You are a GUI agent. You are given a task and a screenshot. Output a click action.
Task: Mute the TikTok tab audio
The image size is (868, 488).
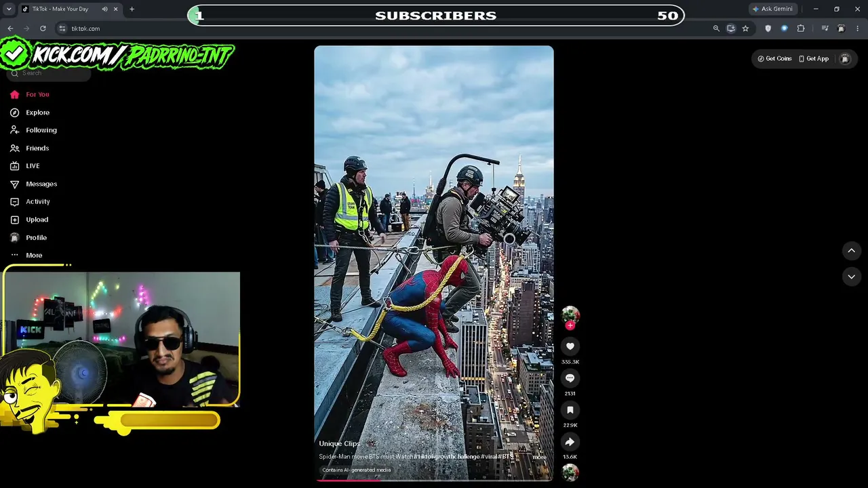tap(104, 9)
